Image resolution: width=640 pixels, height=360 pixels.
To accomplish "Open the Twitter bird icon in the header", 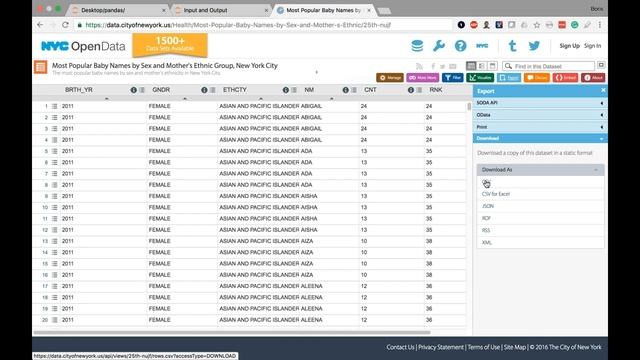I will (x=534, y=46).
